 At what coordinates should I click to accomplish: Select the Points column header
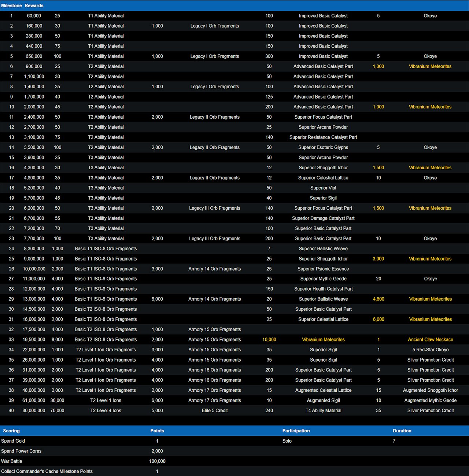tap(157, 431)
